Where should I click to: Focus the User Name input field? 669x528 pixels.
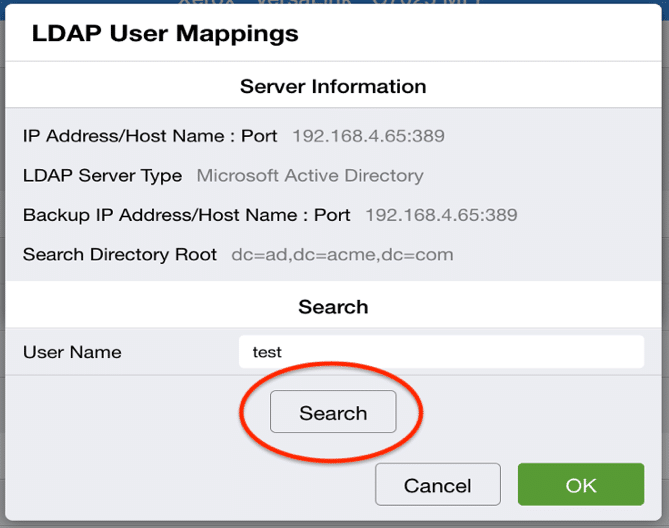click(x=441, y=352)
